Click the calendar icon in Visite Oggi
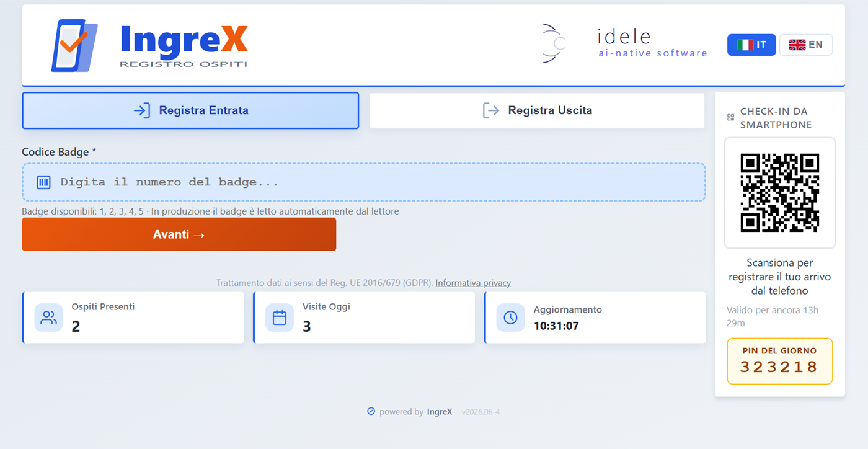This screenshot has width=868, height=449. [x=280, y=318]
